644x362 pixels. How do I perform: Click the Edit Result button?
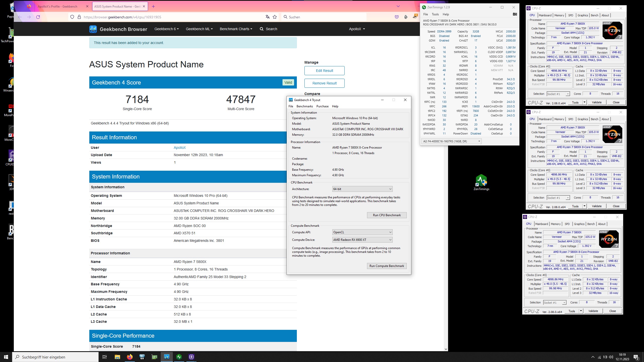324,71
